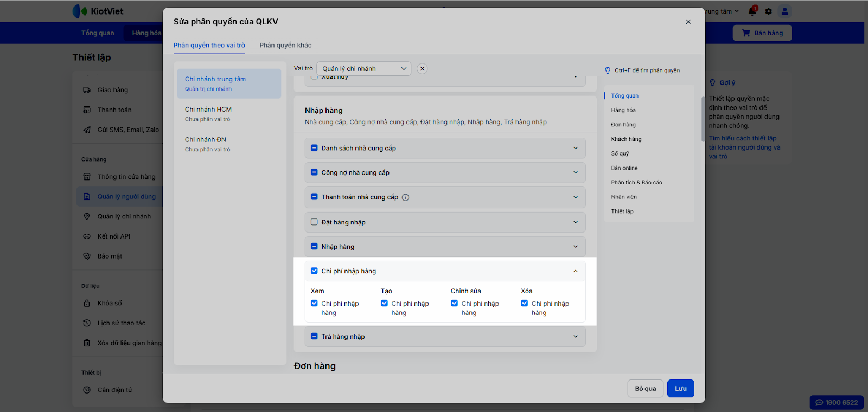Screen dimensions: 868x412
Task: Collapse the Chi phí nhập hàng section
Action: (576, 271)
